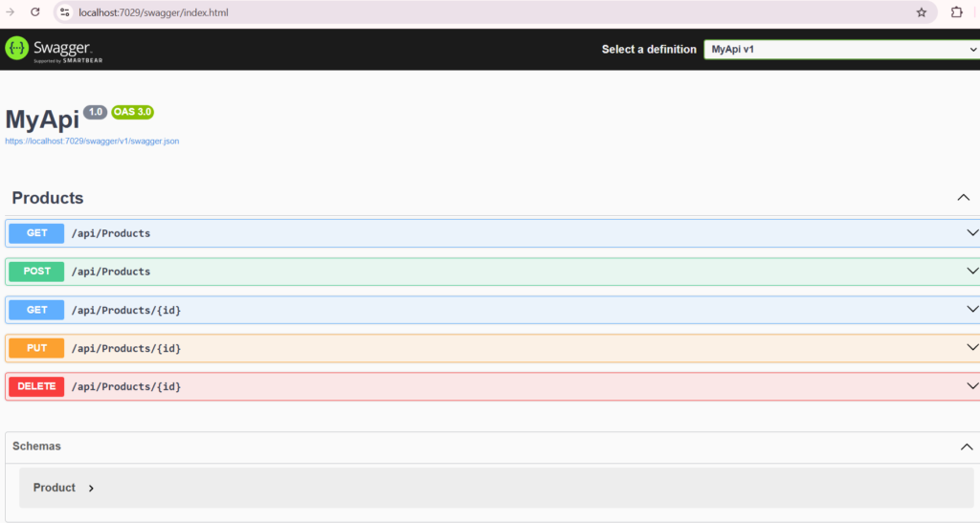Expand the POST /api/Products row chevron
The height and width of the screenshot is (523, 980).
972,271
